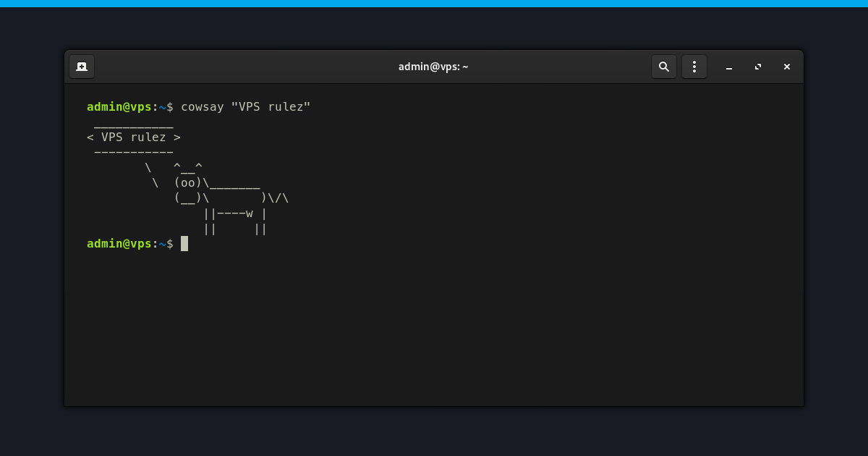Open a new terminal tab
The image size is (868, 456).
pyautogui.click(x=82, y=66)
